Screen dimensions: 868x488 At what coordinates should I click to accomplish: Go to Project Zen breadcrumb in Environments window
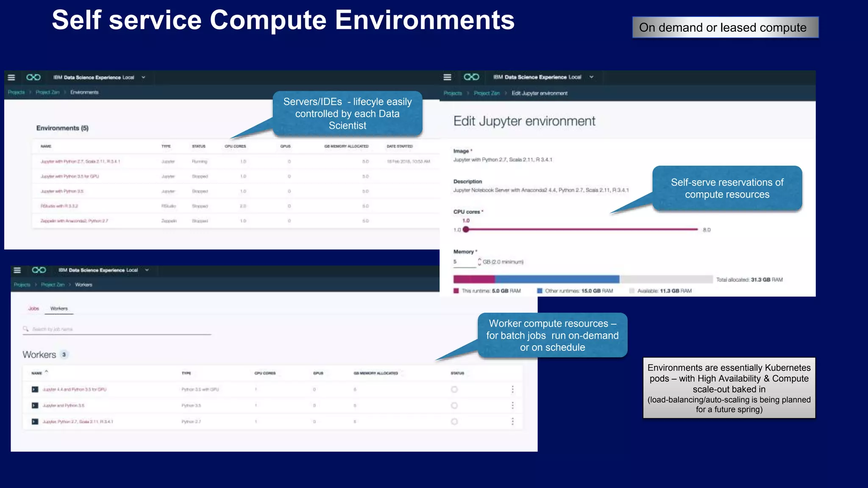click(47, 92)
